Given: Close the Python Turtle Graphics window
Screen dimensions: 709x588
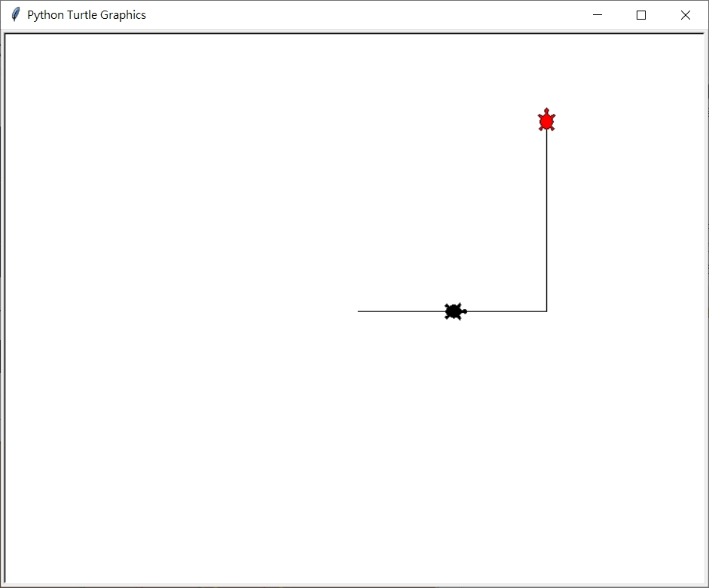Looking at the screenshot, I should pyautogui.click(x=685, y=15).
